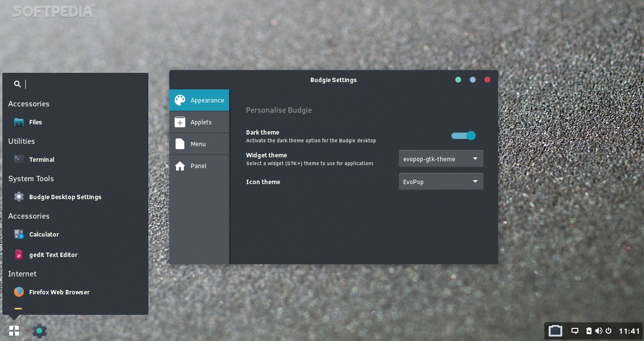Viewport: 644px width, 341px height.
Task: Launch Firefox Web Browser from the menu
Action: tap(59, 292)
